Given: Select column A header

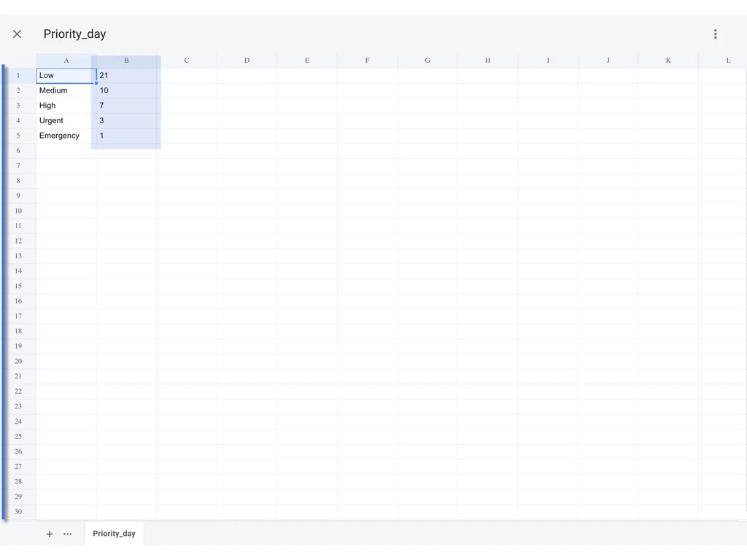Looking at the screenshot, I should (66, 60).
